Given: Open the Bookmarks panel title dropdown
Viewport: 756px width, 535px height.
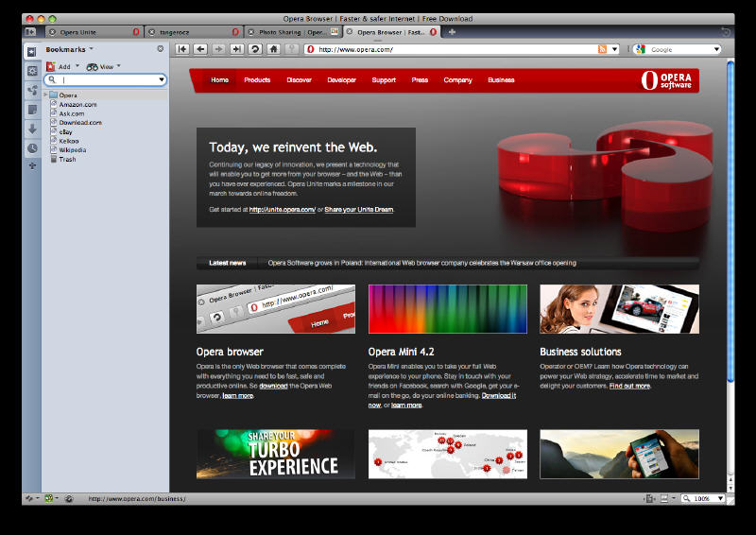Looking at the screenshot, I should [x=91, y=49].
